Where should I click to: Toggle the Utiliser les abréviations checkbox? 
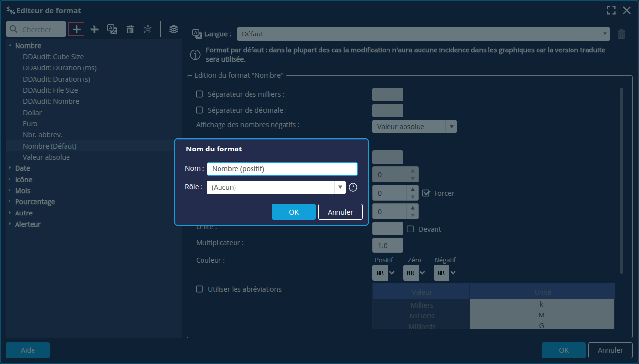[x=200, y=289]
